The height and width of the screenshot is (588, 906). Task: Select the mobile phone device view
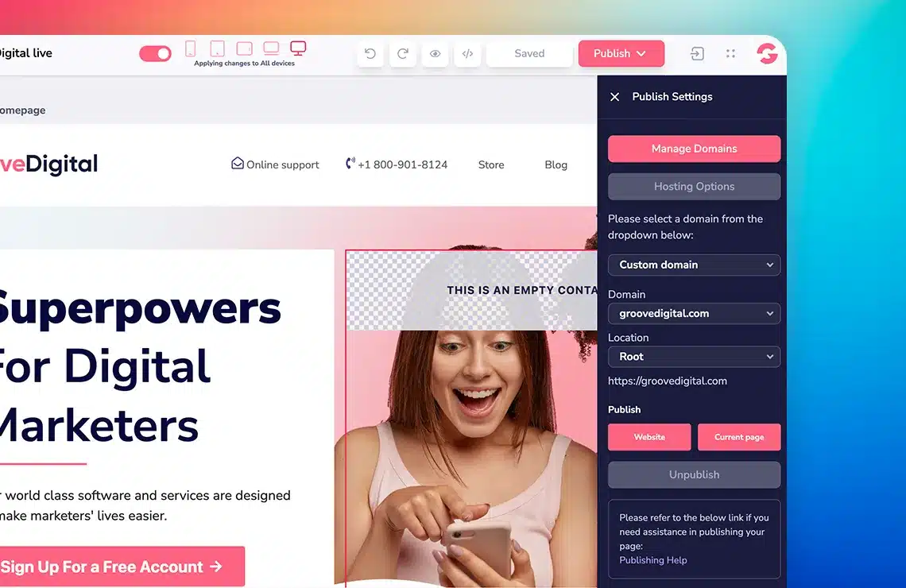[x=191, y=49]
